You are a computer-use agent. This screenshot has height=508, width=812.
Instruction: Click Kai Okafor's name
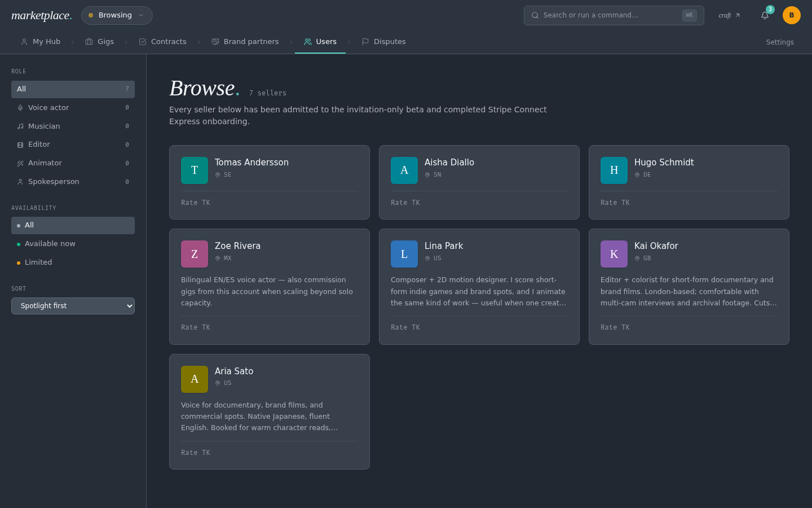point(656,246)
